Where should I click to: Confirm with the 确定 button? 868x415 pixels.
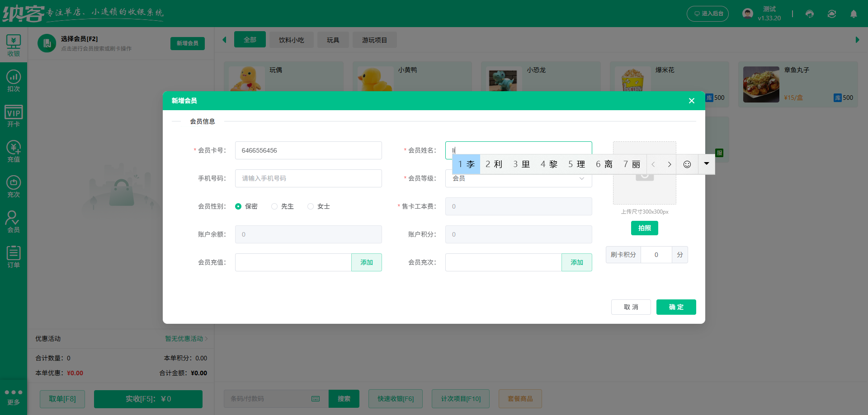tap(676, 307)
